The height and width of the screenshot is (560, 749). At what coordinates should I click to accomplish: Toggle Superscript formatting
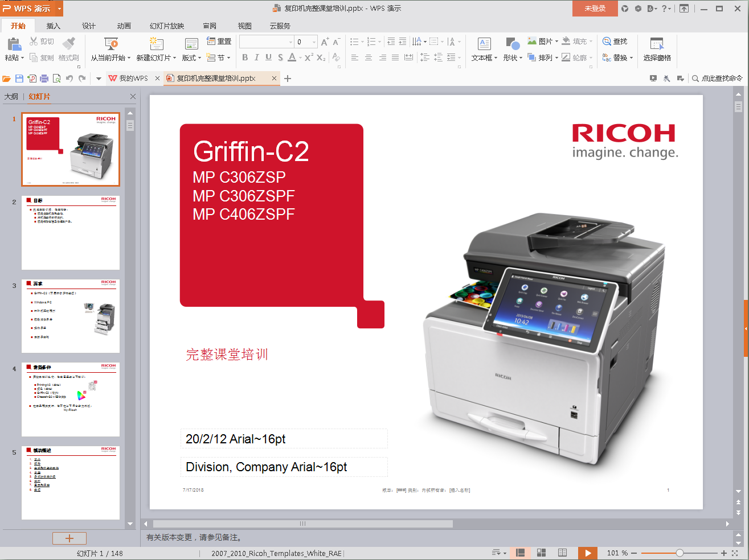coord(309,57)
